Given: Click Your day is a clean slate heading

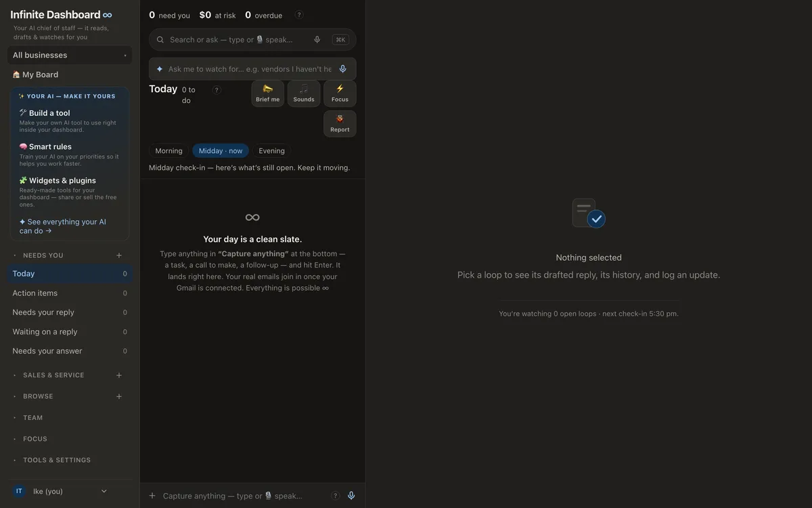Looking at the screenshot, I should tap(252, 239).
